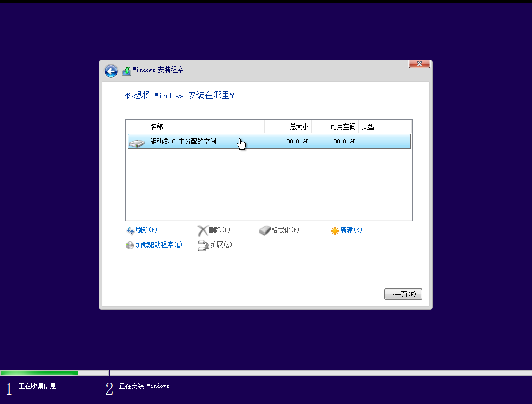
Task: Click step 1 正在收集信息 label
Action: tap(37, 386)
